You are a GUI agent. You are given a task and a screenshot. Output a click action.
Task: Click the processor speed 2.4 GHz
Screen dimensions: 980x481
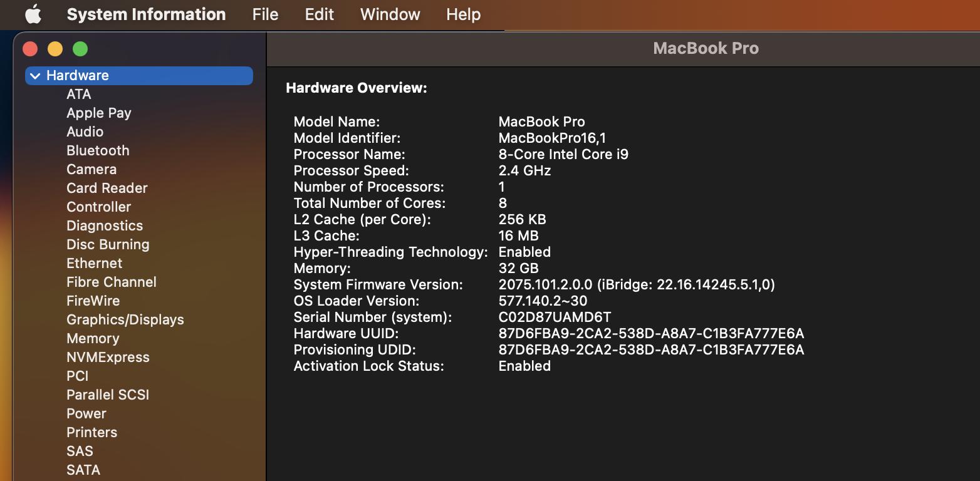(x=524, y=170)
